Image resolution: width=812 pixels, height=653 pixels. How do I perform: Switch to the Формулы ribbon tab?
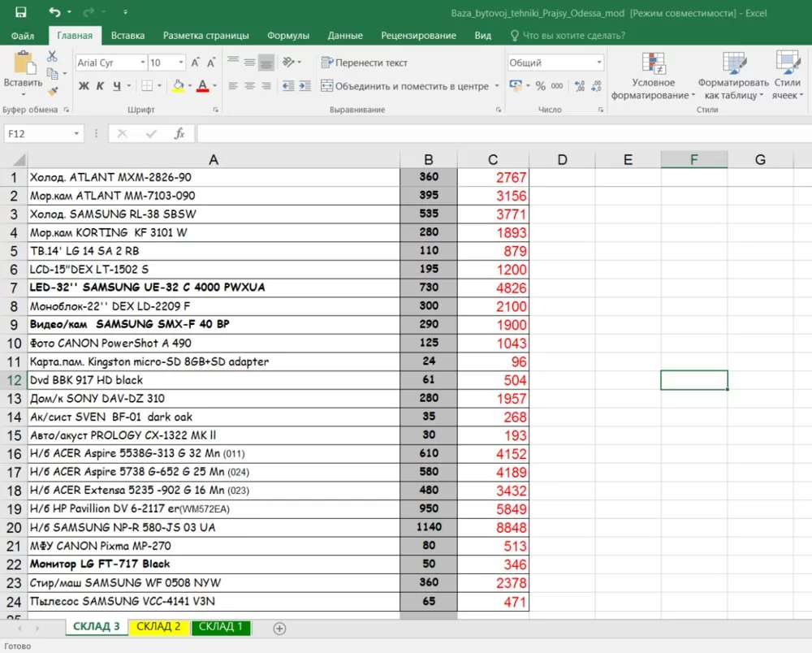coord(288,36)
